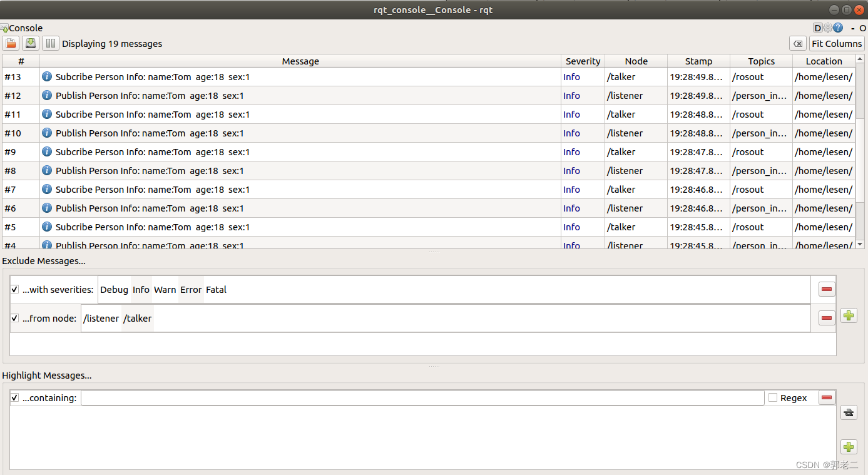Select message row #8
Viewport: 868px width, 475px height.
[429, 171]
